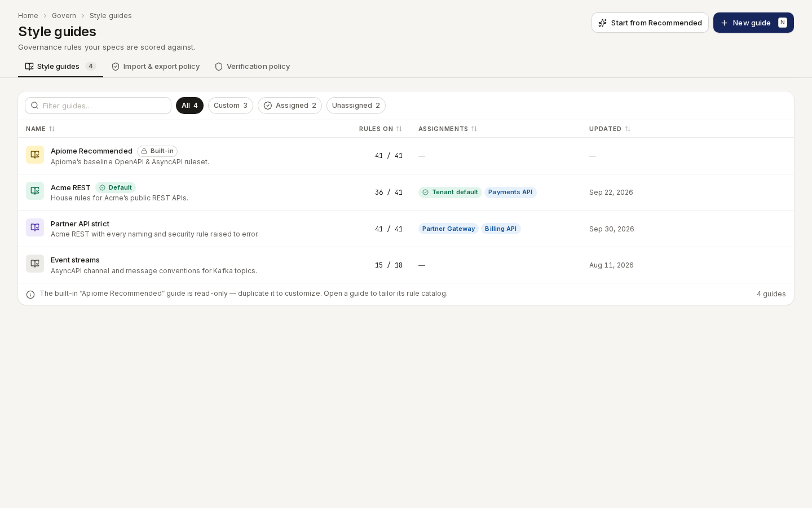812x508 pixels.
Task: Click the lock icon in Built-in badge
Action: 144,151
